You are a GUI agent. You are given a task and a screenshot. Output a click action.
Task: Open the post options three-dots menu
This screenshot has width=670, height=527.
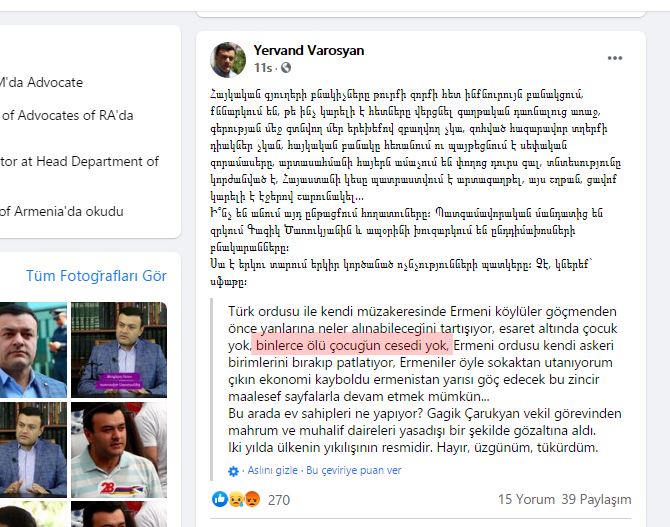pyautogui.click(x=614, y=58)
